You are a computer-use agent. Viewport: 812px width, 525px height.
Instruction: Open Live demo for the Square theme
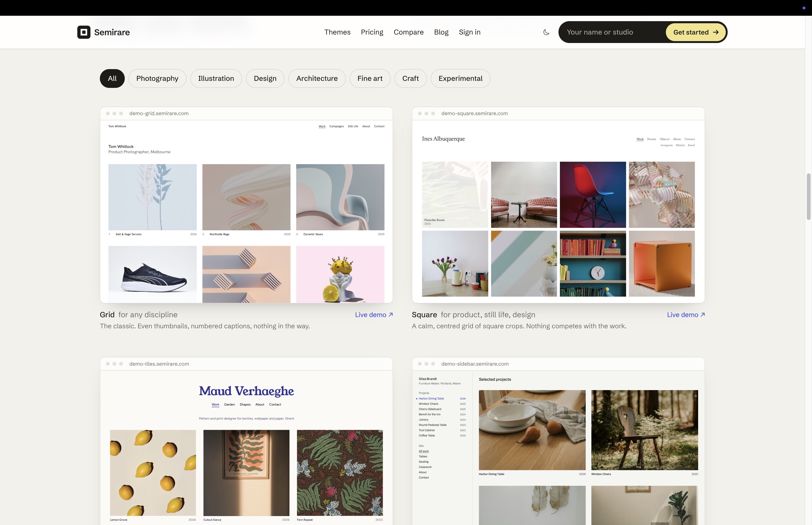click(686, 315)
